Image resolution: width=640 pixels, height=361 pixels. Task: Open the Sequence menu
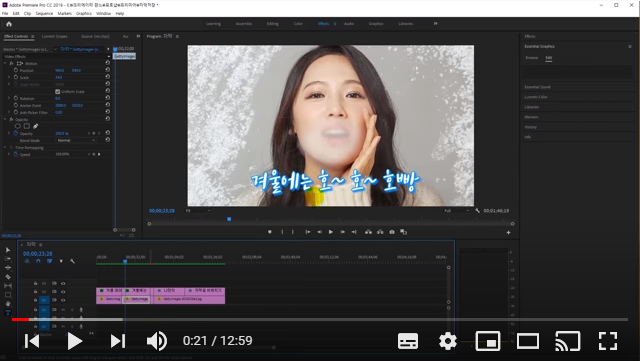point(44,13)
